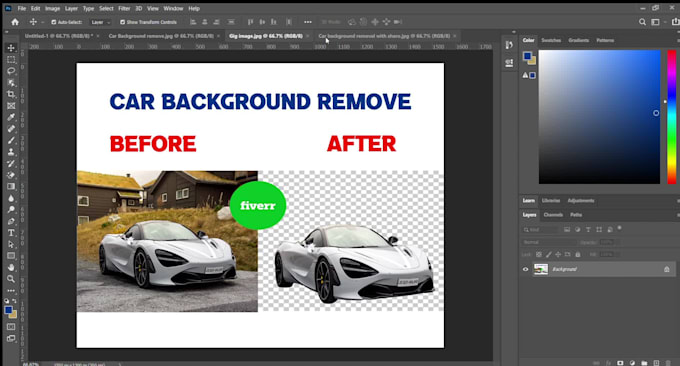Pick a color in the Color panel field
This screenshot has width=680, height=366.
[599, 117]
